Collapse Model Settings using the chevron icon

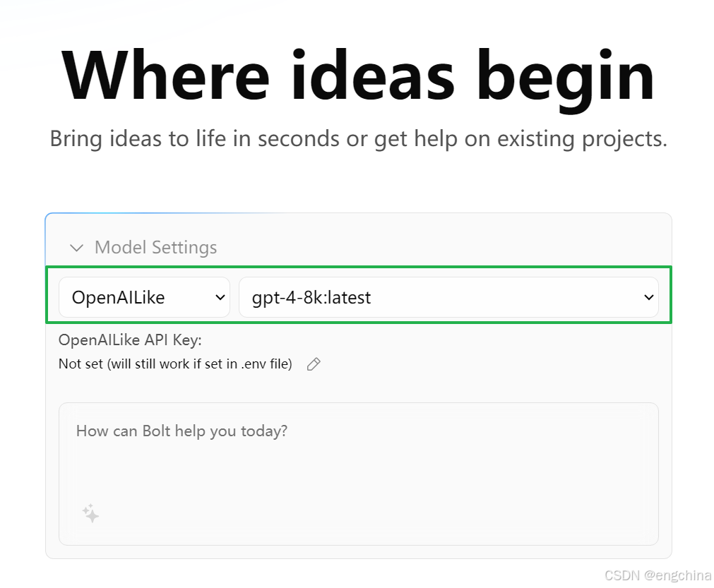76,248
